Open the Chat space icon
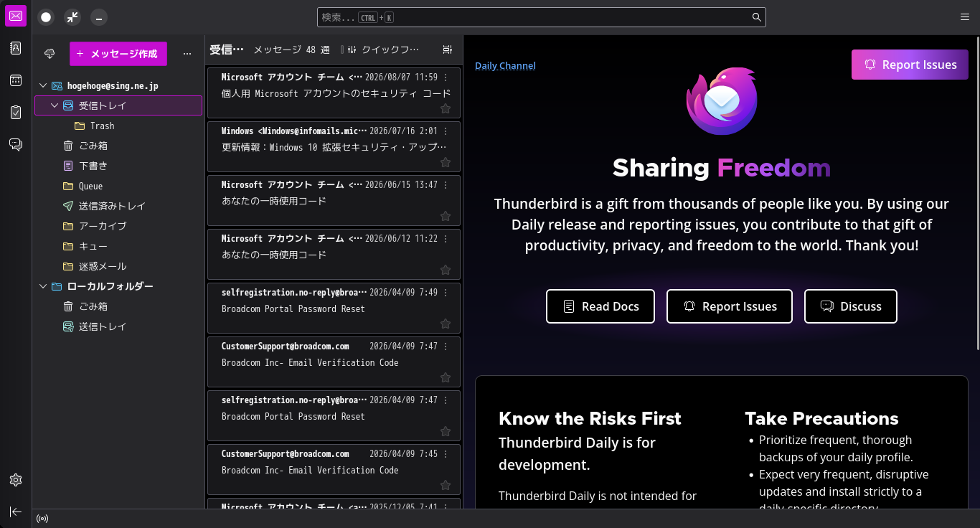980x528 pixels. pos(16,145)
